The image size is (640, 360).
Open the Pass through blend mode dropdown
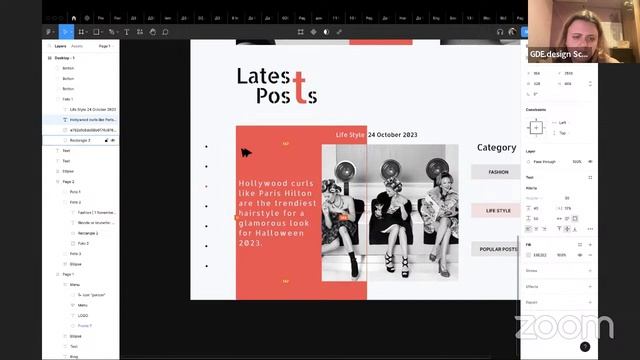point(544,162)
